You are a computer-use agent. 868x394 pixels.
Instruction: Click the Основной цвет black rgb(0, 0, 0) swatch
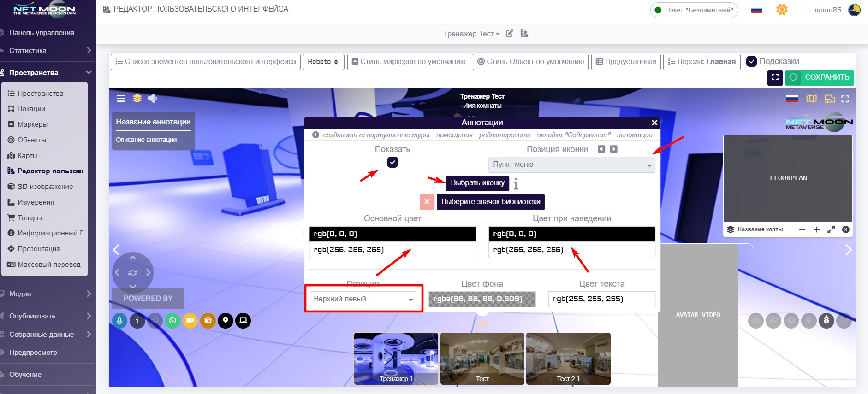tap(392, 234)
